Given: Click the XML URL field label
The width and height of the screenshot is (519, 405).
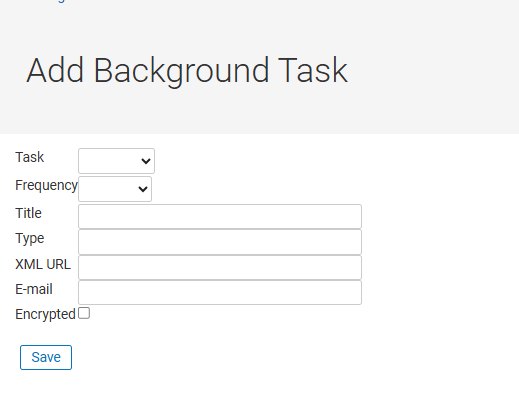Looking at the screenshot, I should click(x=43, y=264).
